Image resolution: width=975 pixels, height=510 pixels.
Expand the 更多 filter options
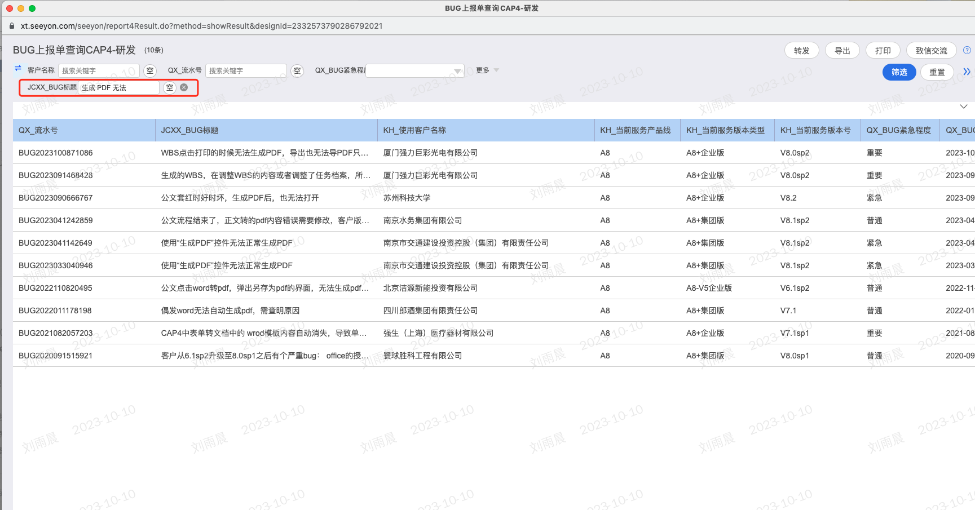coord(488,70)
